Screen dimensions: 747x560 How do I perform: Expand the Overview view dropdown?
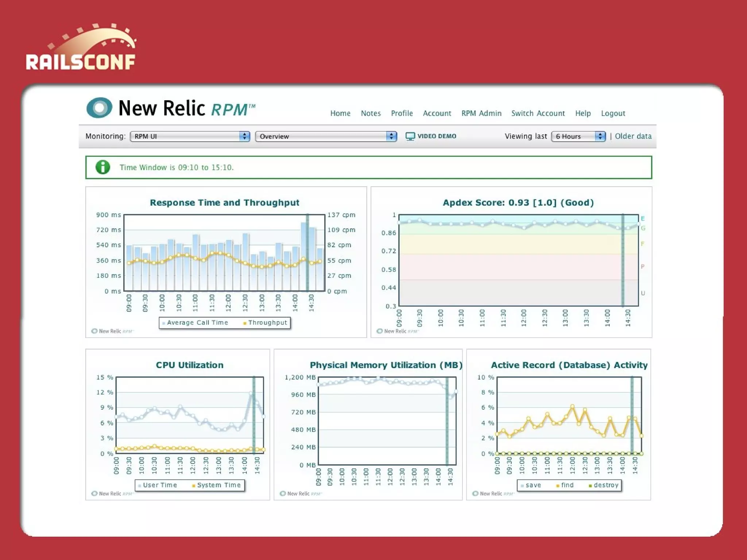(326, 136)
